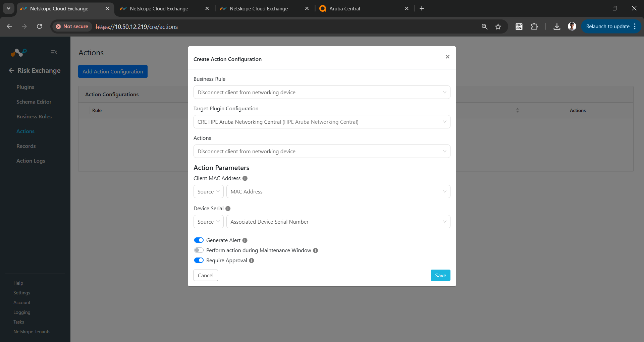Open Business Rules in the sidebar
644x342 pixels.
(x=34, y=116)
